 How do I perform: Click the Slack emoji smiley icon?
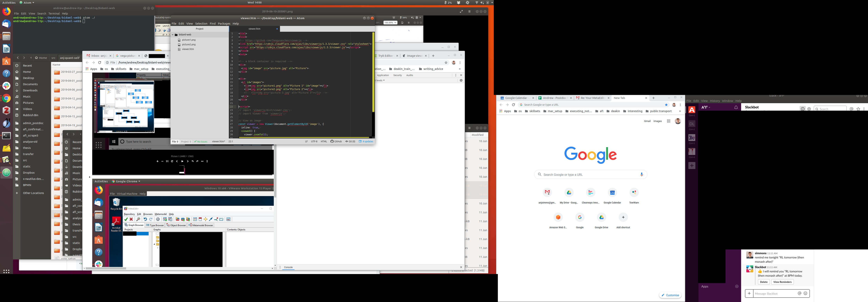[805, 293]
